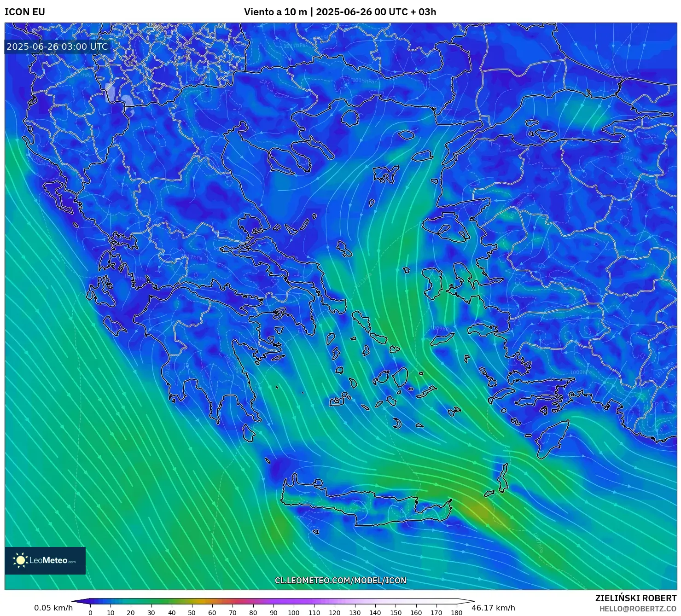Click the 2025-06-26 03:00 UTC timestamp label
Image resolution: width=681 pixels, height=616 pixels.
coord(57,46)
